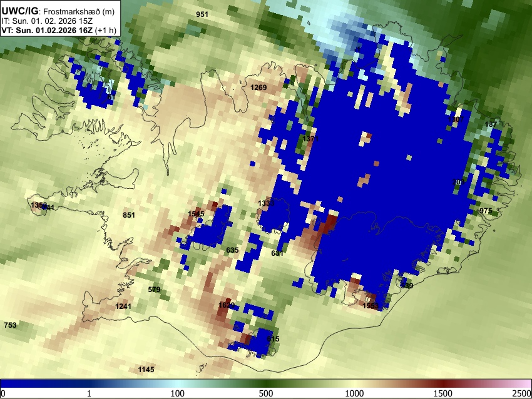Click the map value 539
The height and width of the screenshot is (399, 532).
[407, 286]
